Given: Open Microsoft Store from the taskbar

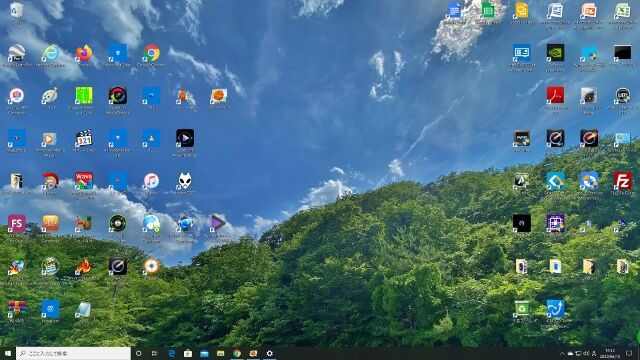Looking at the screenshot, I should tap(188, 353).
